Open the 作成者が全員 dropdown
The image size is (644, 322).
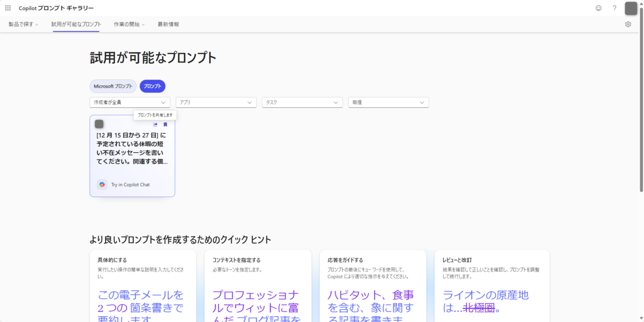[x=130, y=102]
